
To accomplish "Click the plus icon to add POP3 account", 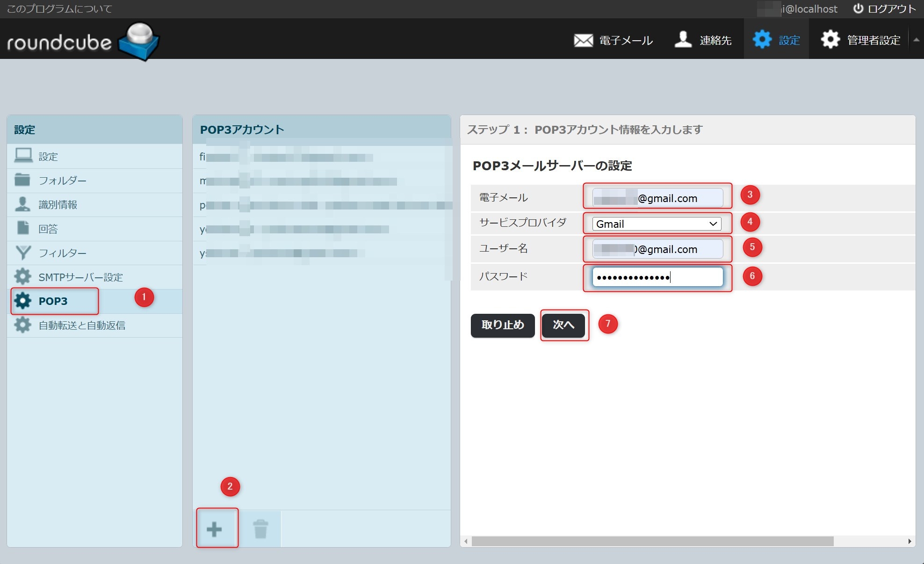I will click(x=214, y=529).
